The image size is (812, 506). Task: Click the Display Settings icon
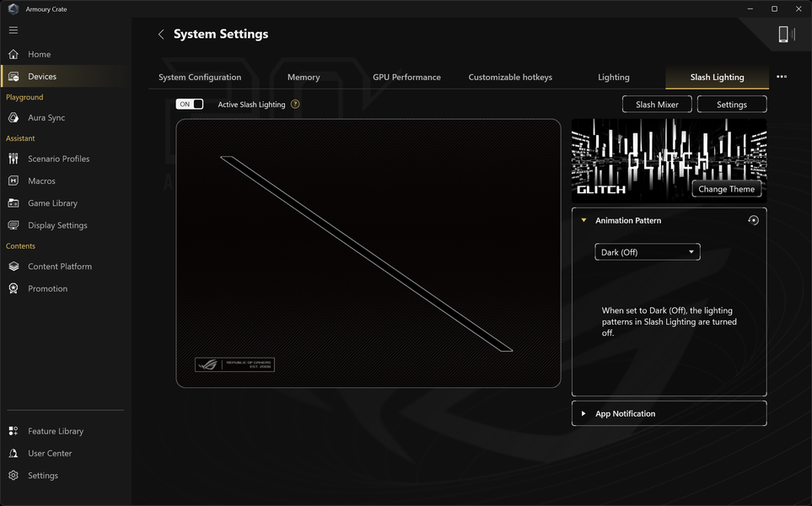tap(13, 225)
